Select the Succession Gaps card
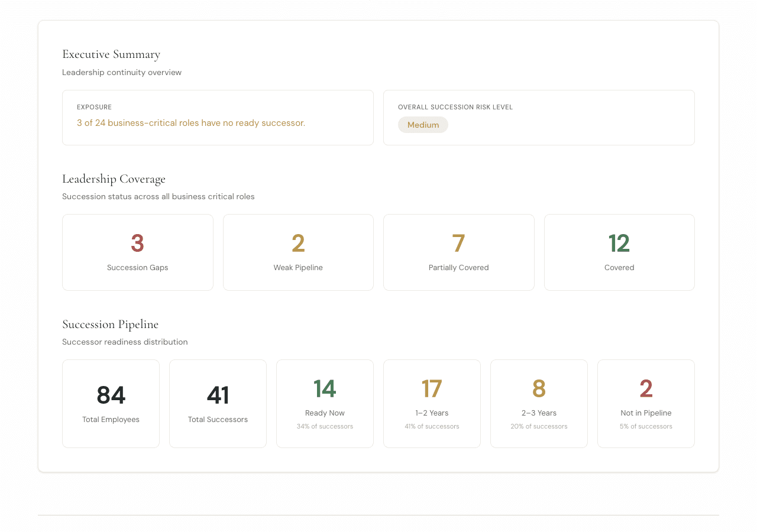This screenshot has width=757, height=532. pos(137,252)
